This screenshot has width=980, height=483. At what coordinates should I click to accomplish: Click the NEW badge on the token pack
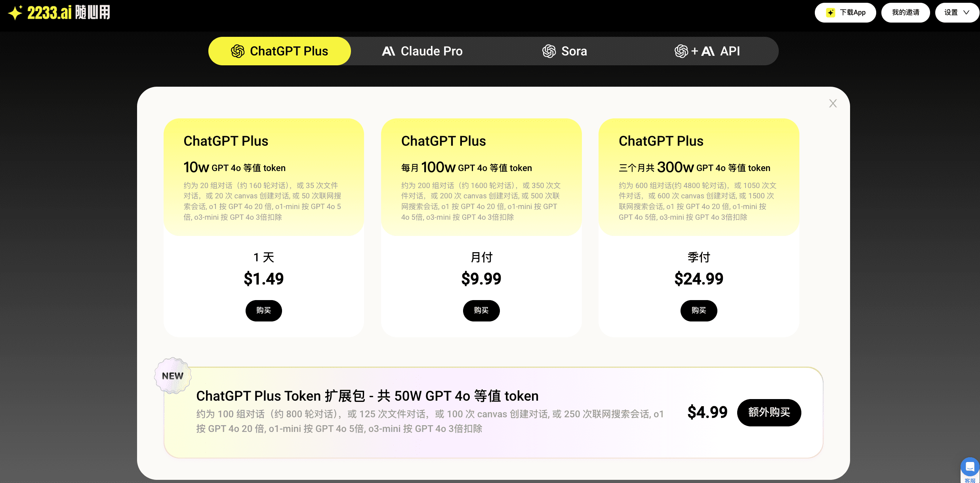[x=173, y=376]
